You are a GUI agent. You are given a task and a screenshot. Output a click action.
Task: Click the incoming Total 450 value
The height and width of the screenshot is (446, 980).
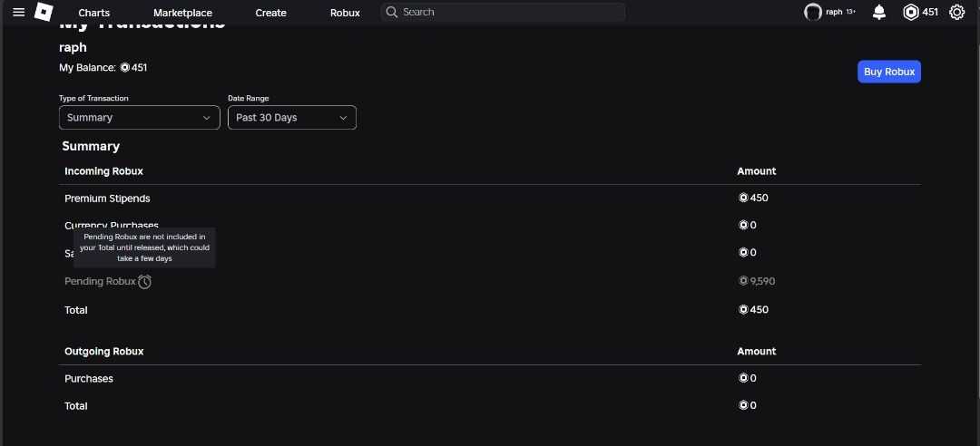759,309
